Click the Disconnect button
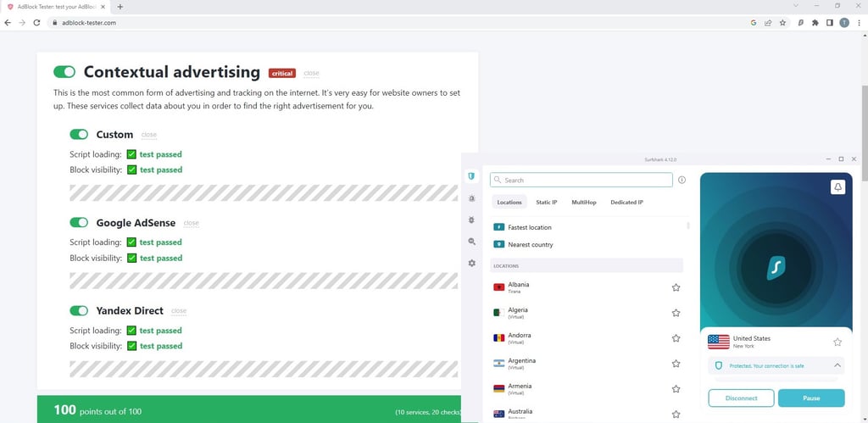 [741, 398]
